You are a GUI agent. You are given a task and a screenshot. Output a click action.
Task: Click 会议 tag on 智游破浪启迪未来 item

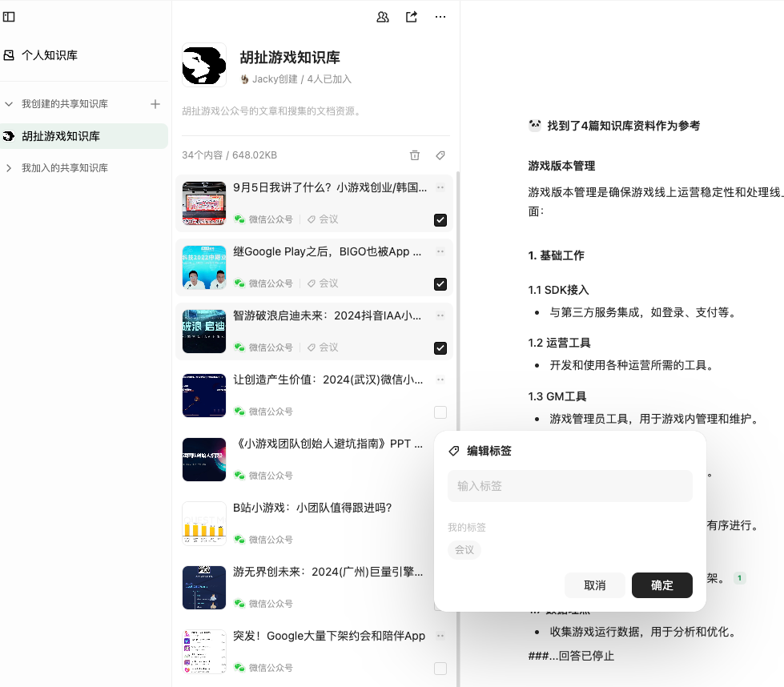point(323,347)
